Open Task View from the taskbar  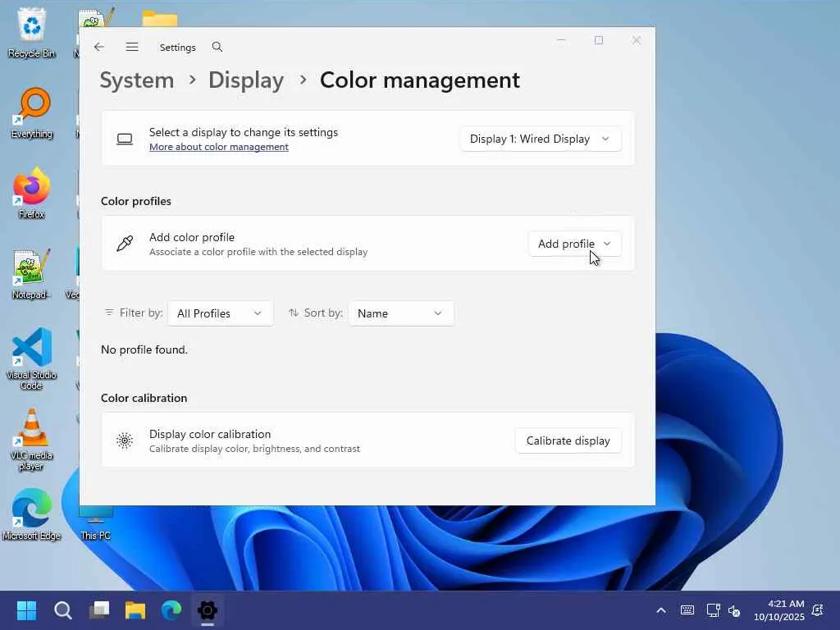[99, 610]
